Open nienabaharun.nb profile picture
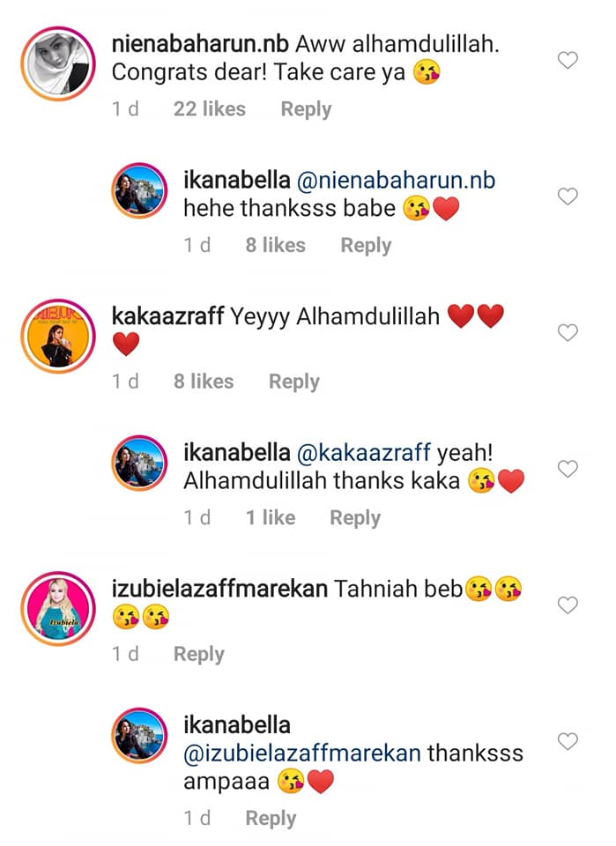Image resolution: width=616 pixels, height=846 pixels. click(58, 63)
